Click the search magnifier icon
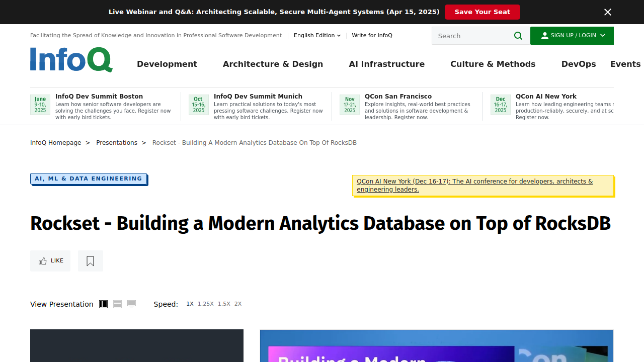This screenshot has height=362, width=644. click(x=518, y=36)
